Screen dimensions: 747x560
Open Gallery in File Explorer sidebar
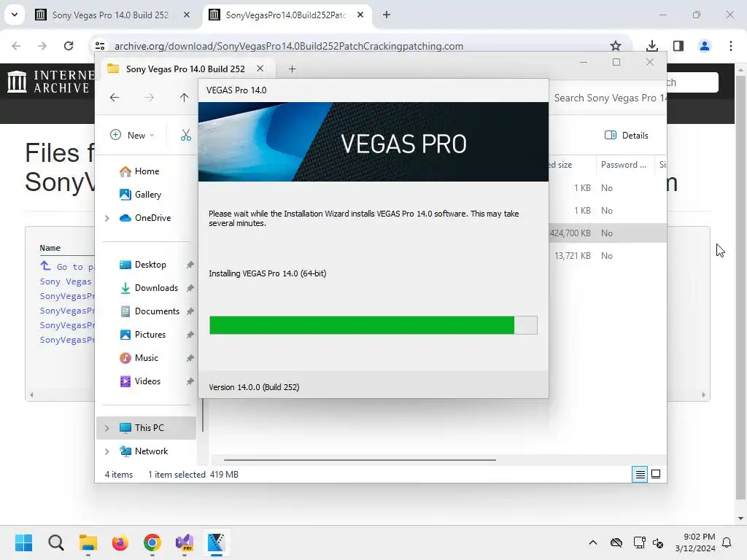coord(140,194)
